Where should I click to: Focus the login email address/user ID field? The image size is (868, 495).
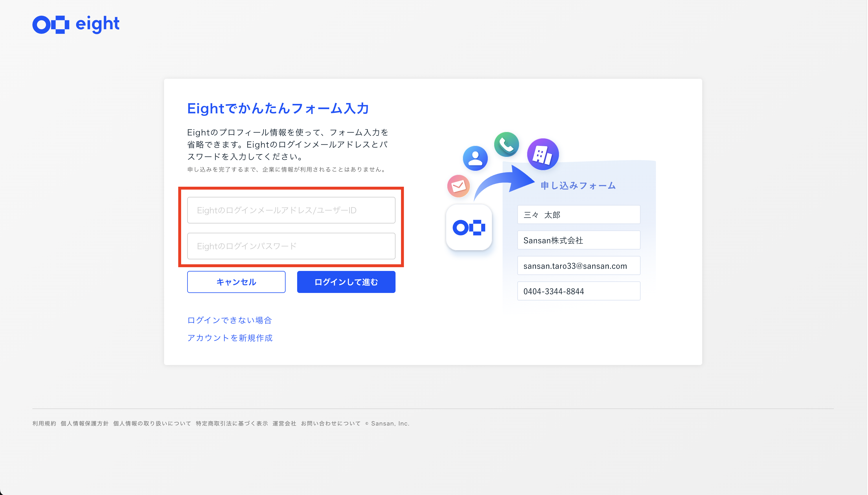(x=291, y=210)
